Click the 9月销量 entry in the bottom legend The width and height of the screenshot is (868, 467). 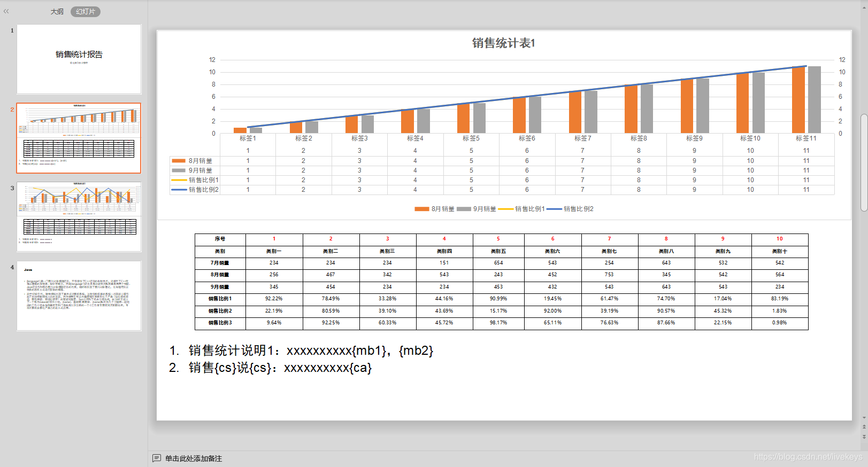(x=477, y=209)
